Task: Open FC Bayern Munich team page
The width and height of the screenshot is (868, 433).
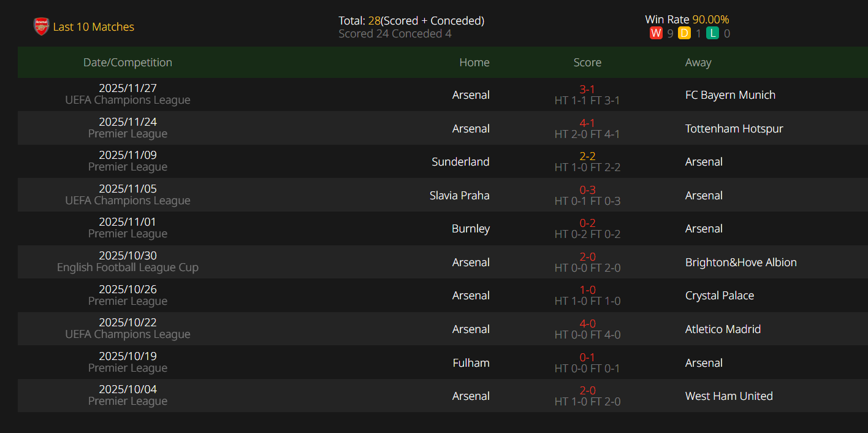Action: tap(730, 95)
